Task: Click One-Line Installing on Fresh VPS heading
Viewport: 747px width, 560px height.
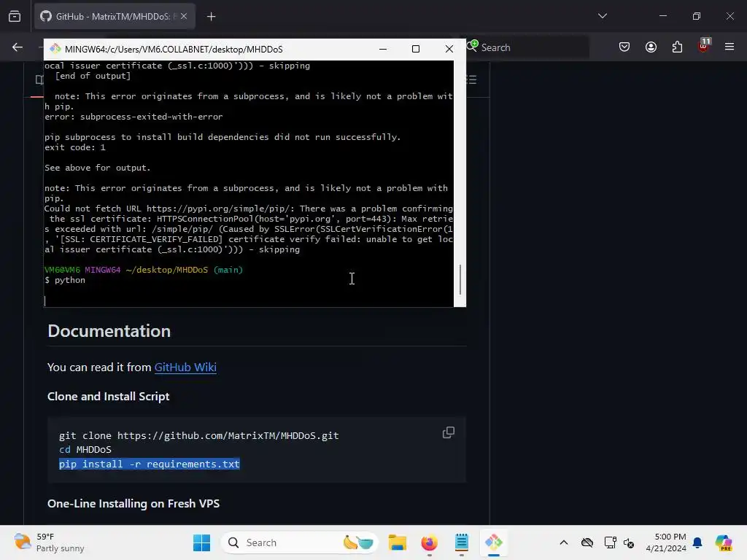Action: coord(133,503)
